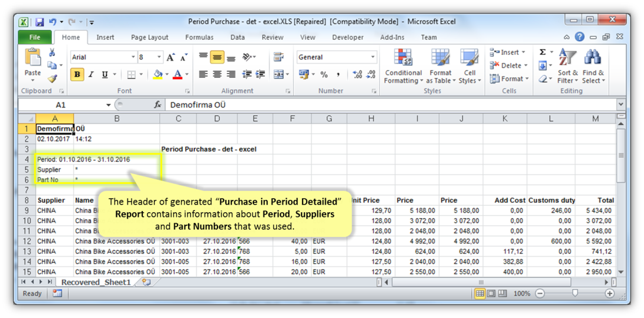Click insert function fx icon
Viewport: 644px width, 318px height.
coord(157,105)
